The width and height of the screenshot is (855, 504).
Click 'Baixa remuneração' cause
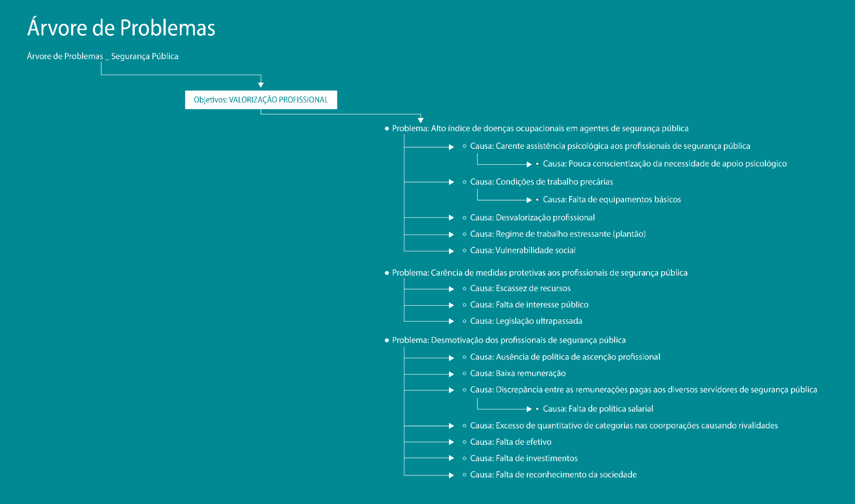click(x=518, y=373)
